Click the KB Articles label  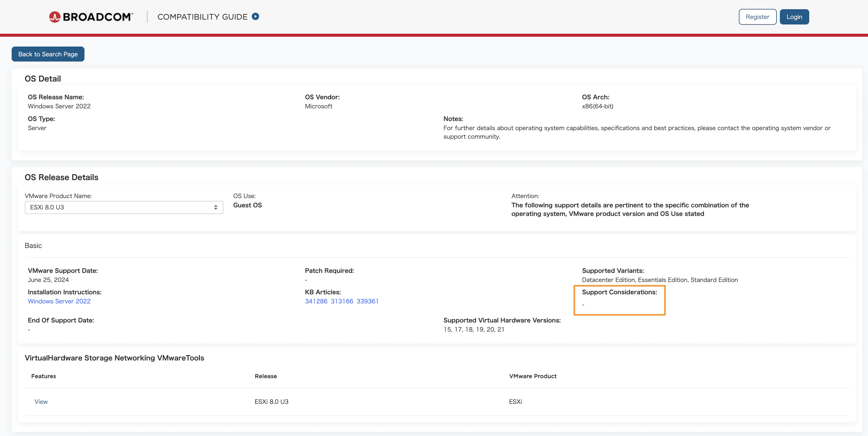[x=323, y=292]
